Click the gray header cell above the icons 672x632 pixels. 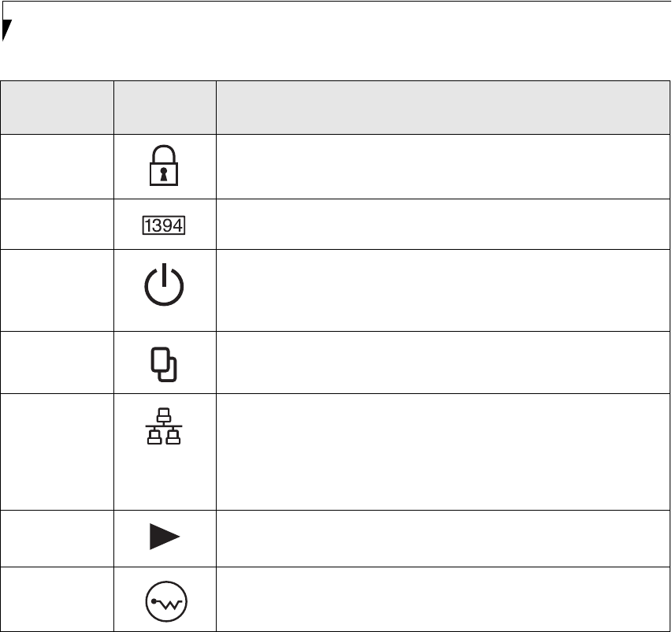[165, 108]
